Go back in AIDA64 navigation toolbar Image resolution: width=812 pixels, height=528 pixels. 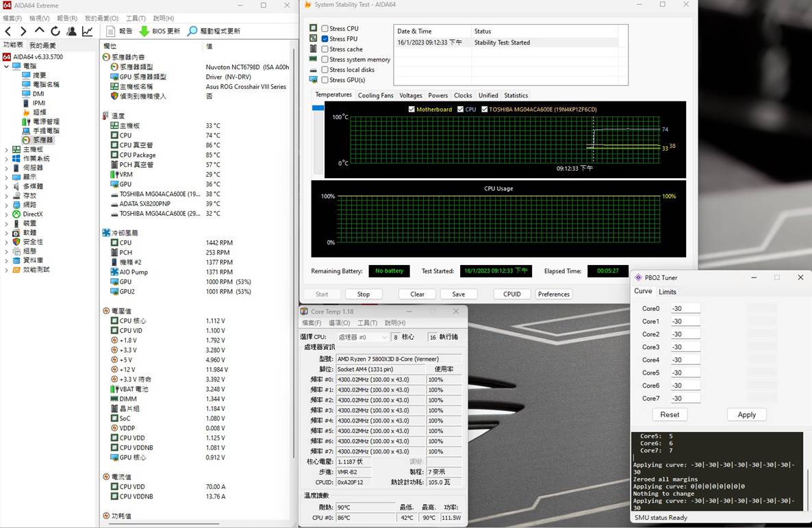coord(8,32)
